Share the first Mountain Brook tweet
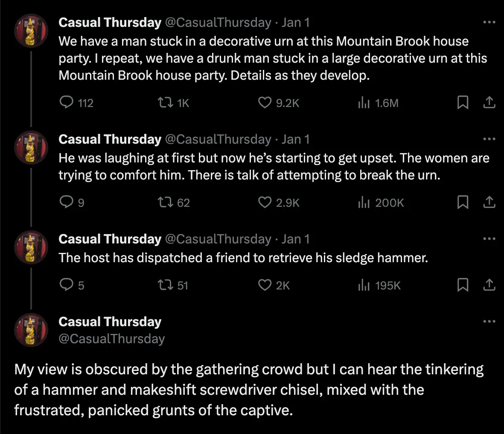 coord(489,102)
